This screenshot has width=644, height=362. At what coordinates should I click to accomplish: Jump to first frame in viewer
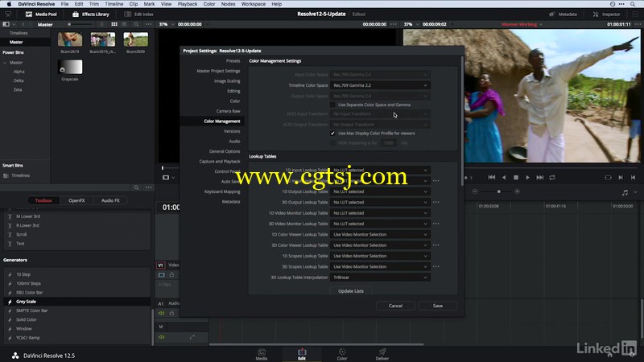492,177
